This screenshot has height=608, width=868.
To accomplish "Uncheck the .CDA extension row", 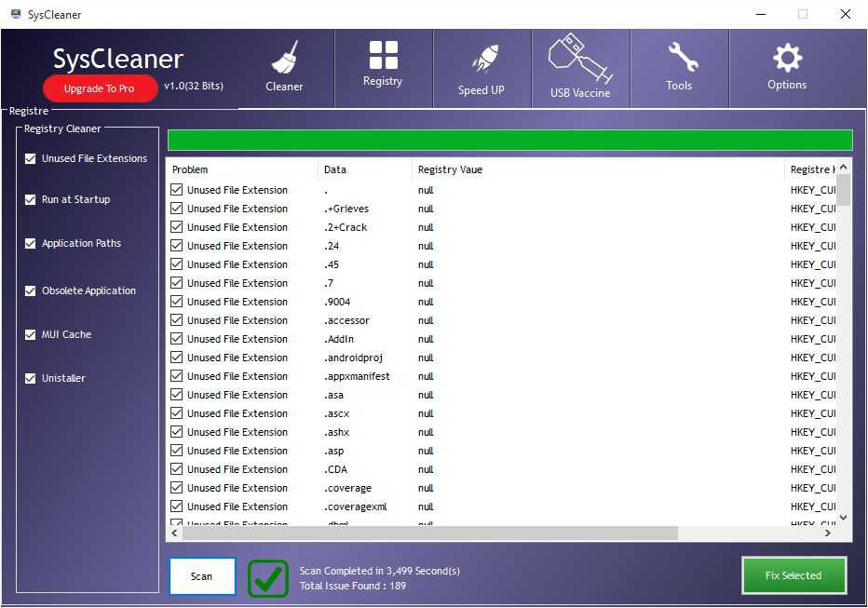I will (x=177, y=469).
